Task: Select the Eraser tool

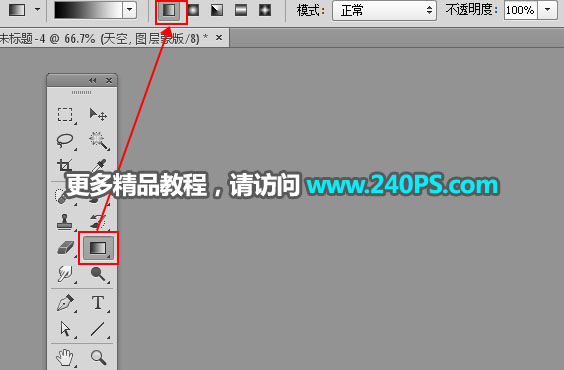Action: 65,248
